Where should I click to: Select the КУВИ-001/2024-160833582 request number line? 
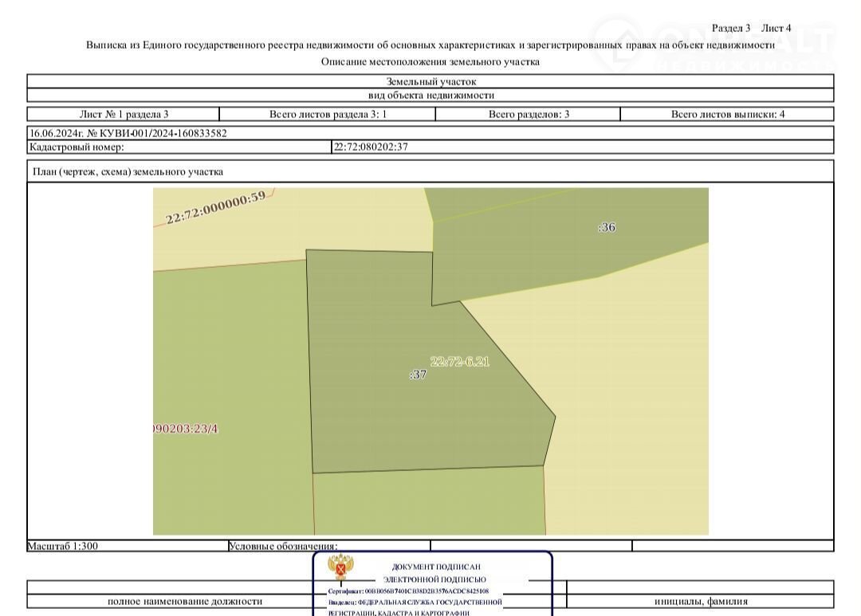pyautogui.click(x=128, y=133)
